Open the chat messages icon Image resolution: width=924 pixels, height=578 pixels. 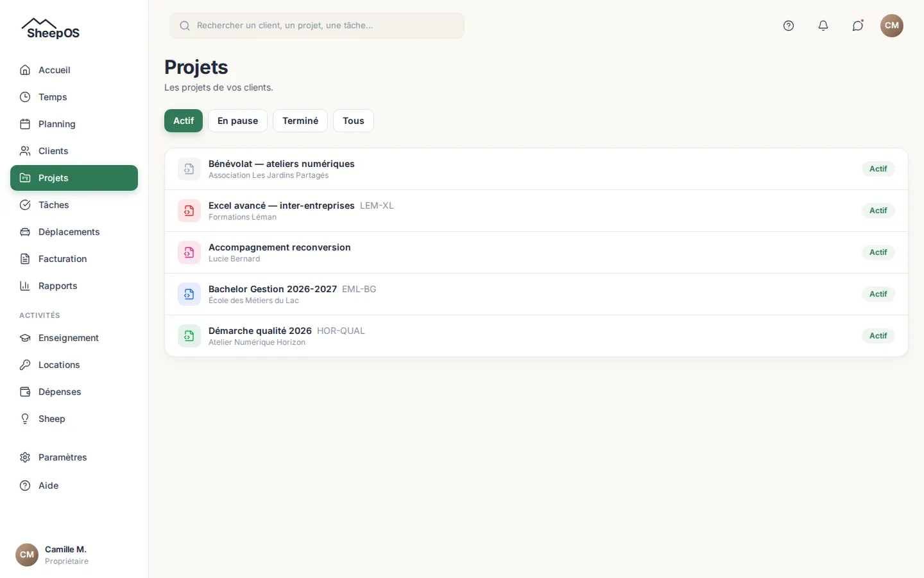click(x=858, y=26)
